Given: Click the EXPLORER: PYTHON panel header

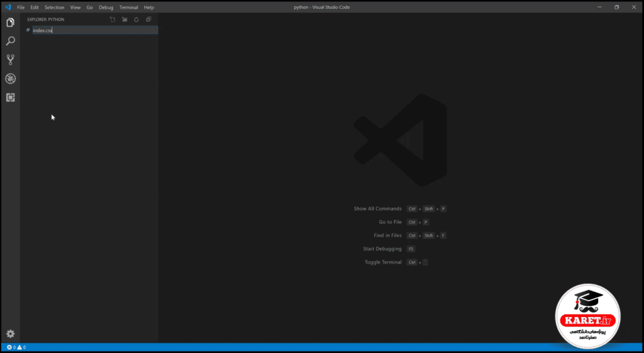Looking at the screenshot, I should 45,20.
